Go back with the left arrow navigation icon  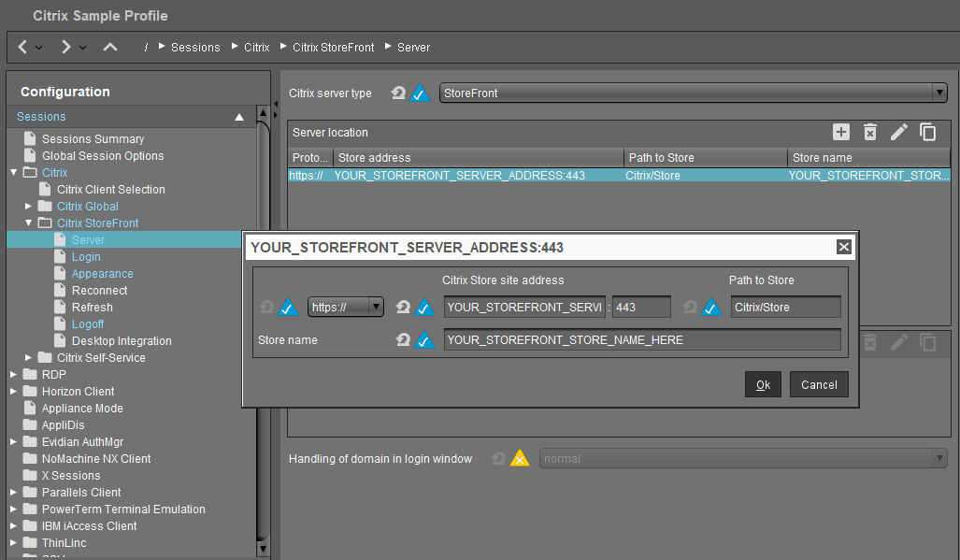(x=22, y=47)
